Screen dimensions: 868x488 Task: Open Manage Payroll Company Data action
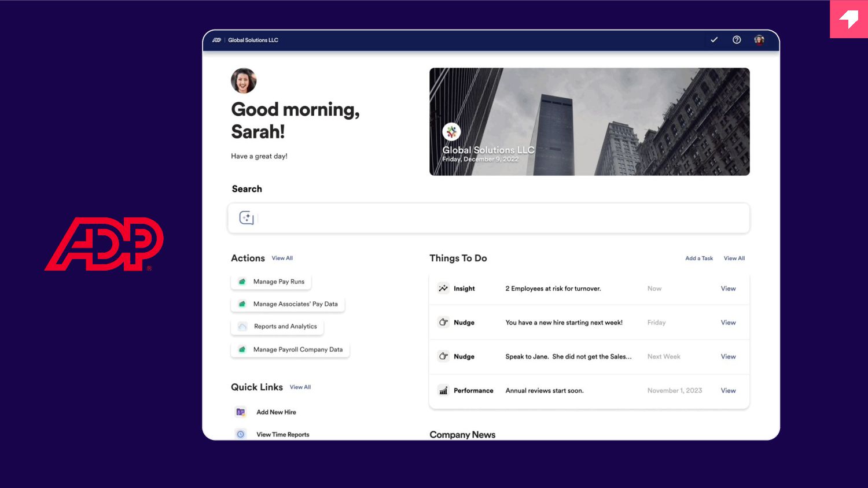(x=290, y=350)
